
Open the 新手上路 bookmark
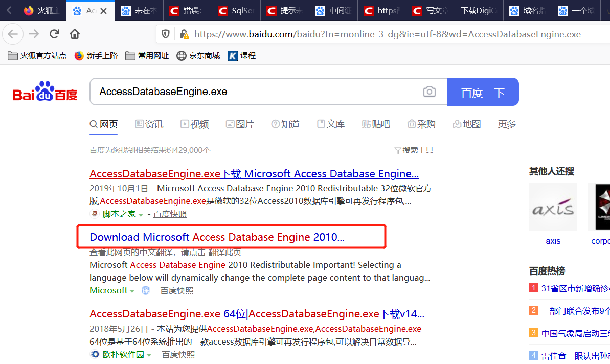(x=96, y=56)
